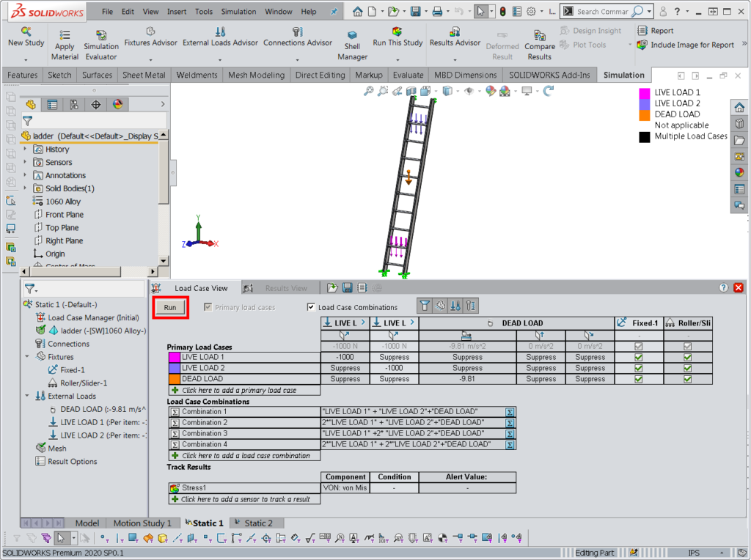This screenshot has height=560, width=751.
Task: Click the Report icon
Action: pos(642,31)
